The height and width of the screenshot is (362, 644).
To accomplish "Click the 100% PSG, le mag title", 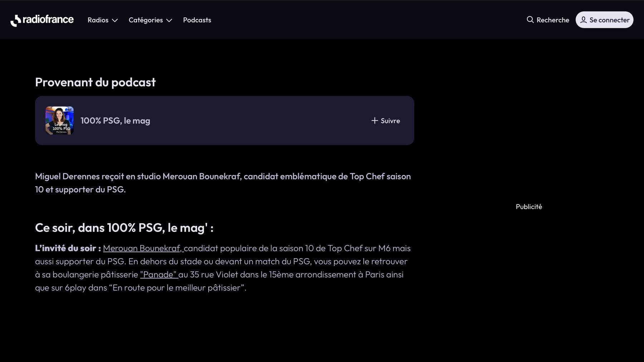I will [115, 121].
